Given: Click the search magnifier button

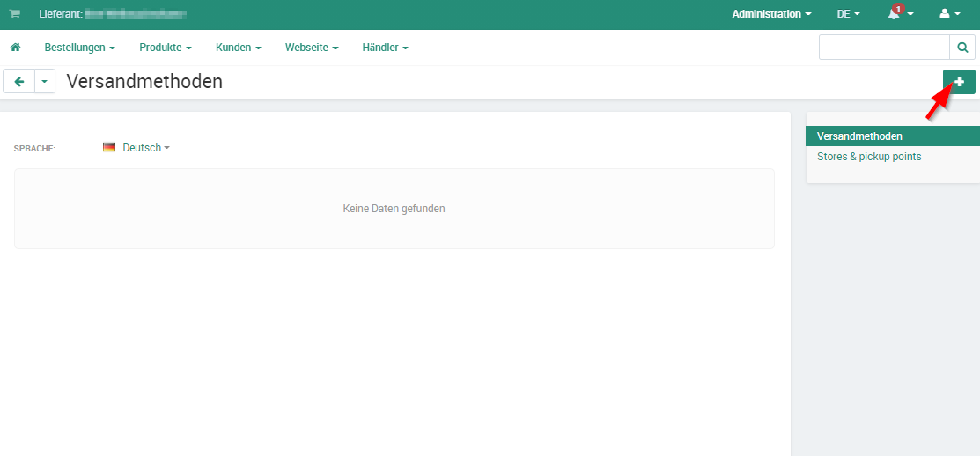Looking at the screenshot, I should pos(962,47).
